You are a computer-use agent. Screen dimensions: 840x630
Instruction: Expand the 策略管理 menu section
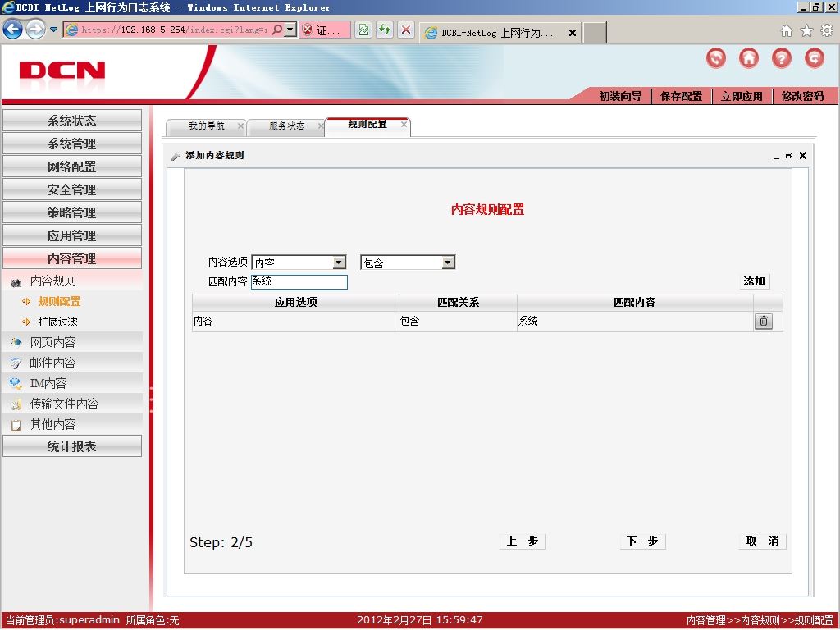pos(72,212)
